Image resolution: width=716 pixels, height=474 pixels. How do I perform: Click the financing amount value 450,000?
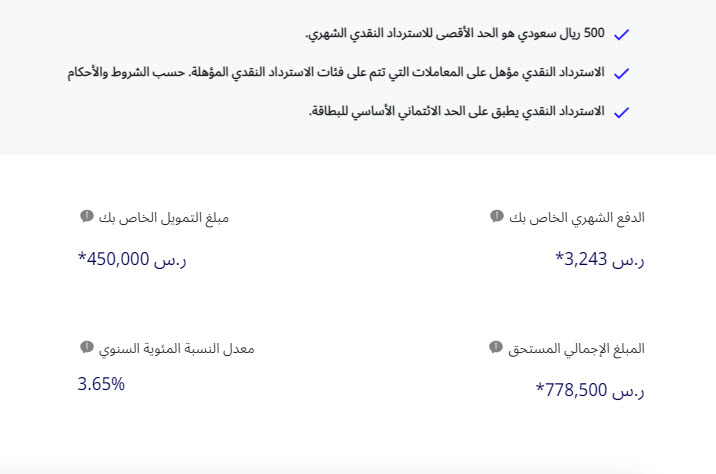tap(132, 259)
